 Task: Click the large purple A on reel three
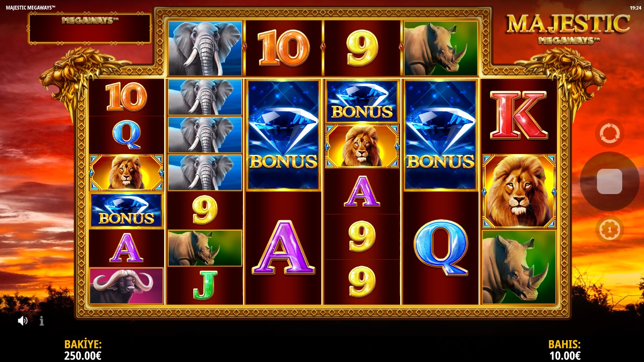click(x=283, y=248)
